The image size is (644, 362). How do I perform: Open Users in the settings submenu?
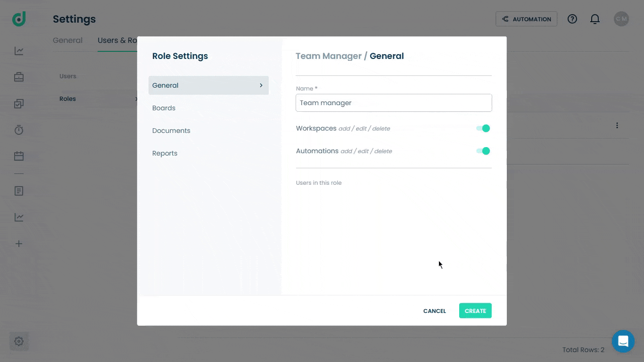point(68,76)
